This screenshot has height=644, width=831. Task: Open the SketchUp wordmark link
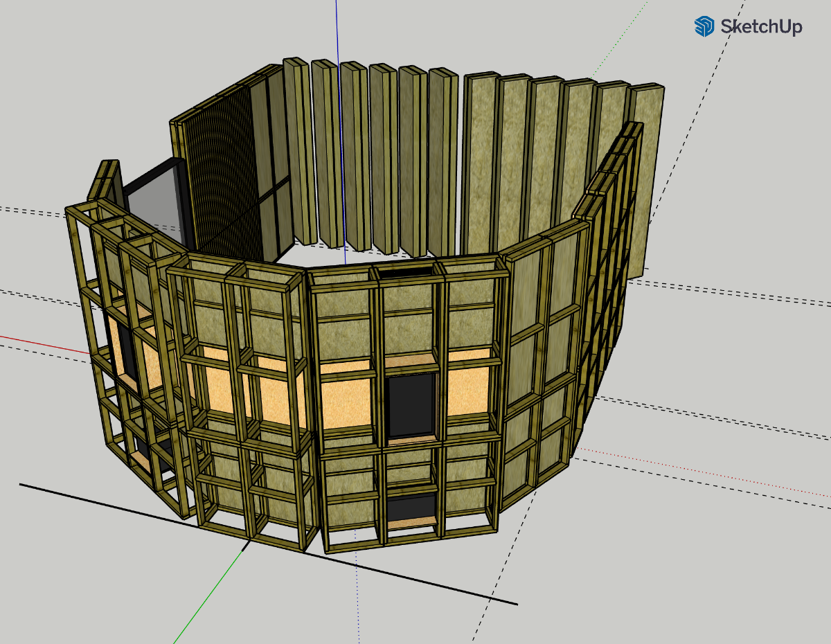(761, 27)
